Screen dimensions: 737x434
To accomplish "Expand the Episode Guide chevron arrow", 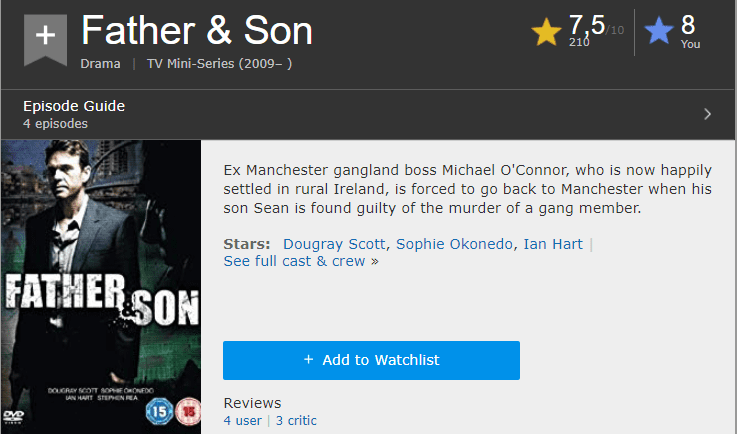I will 707,114.
